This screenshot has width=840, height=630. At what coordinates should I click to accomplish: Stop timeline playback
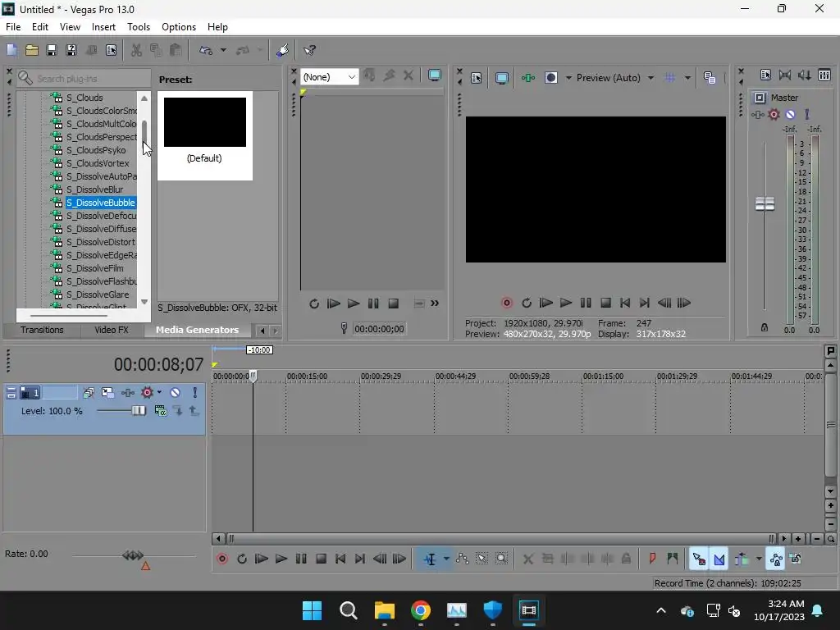click(x=321, y=559)
